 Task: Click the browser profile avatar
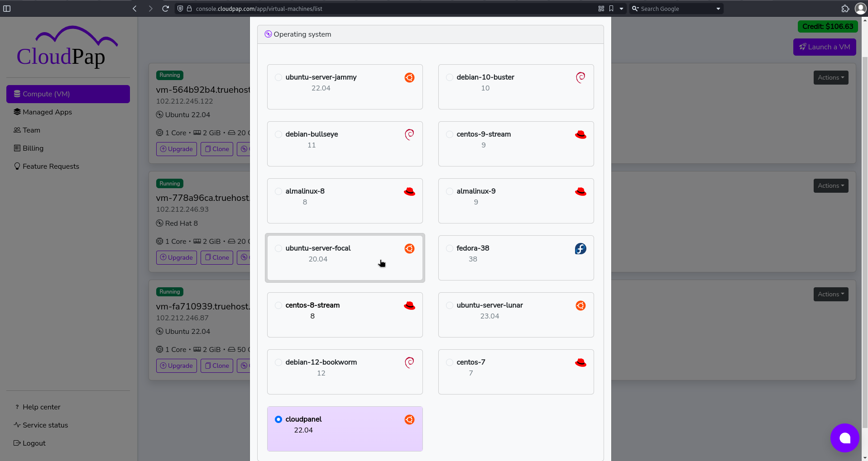(860, 8)
